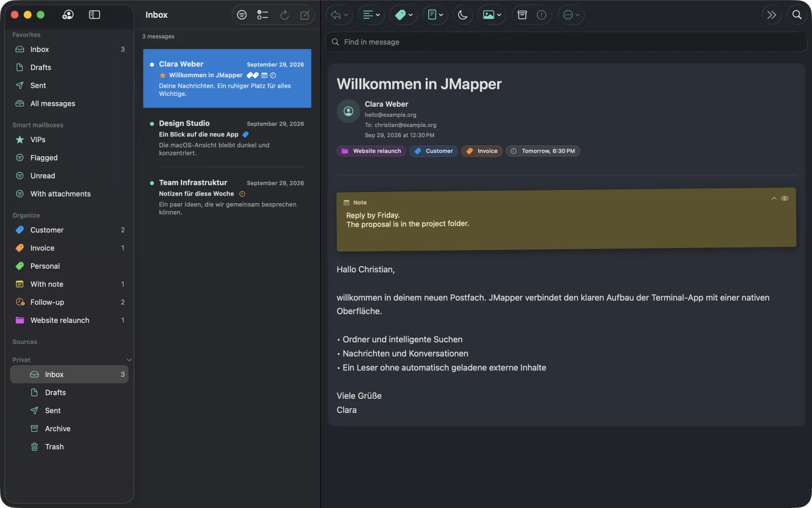Open the Team Infrastruktur message
812x508 pixels.
click(227, 197)
